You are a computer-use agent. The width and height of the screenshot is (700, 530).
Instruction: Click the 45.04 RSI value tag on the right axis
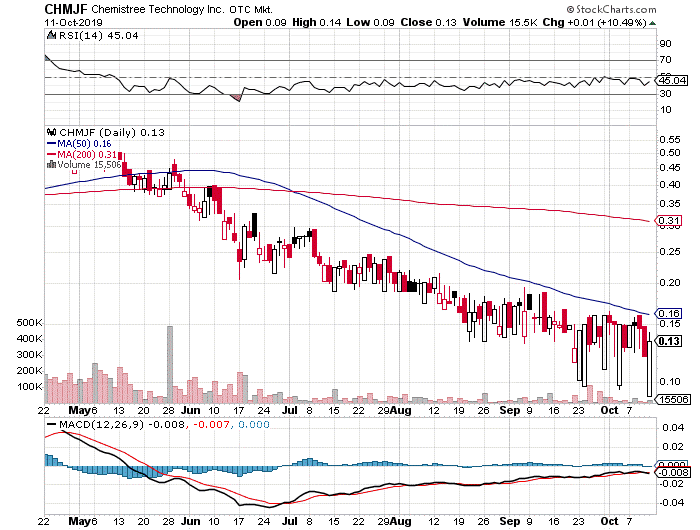click(672, 81)
